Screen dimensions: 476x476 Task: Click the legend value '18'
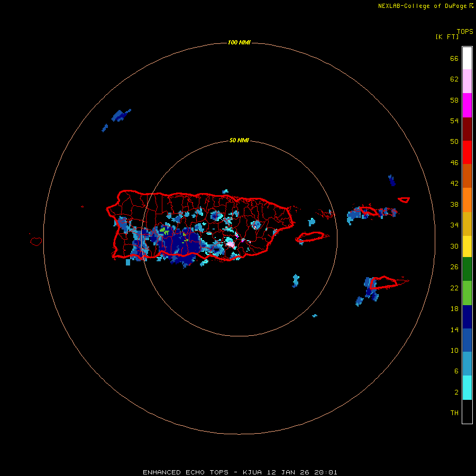[454, 309]
